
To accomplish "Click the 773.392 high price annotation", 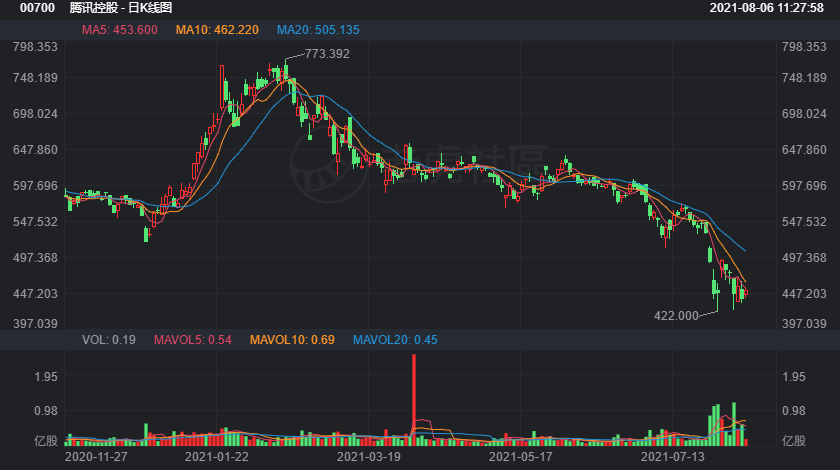I will click(x=327, y=54).
